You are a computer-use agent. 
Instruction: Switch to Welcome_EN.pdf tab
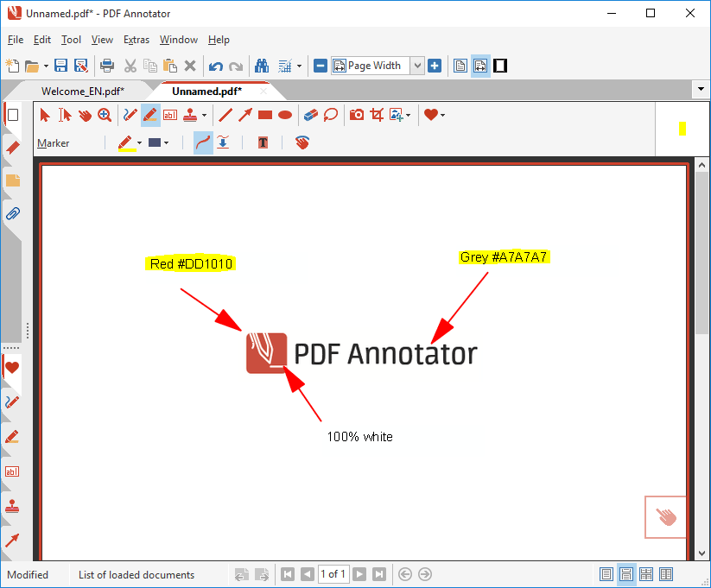point(83,92)
